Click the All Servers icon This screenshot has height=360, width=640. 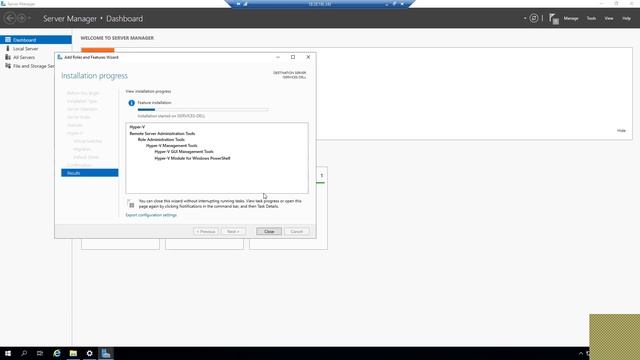pos(8,57)
